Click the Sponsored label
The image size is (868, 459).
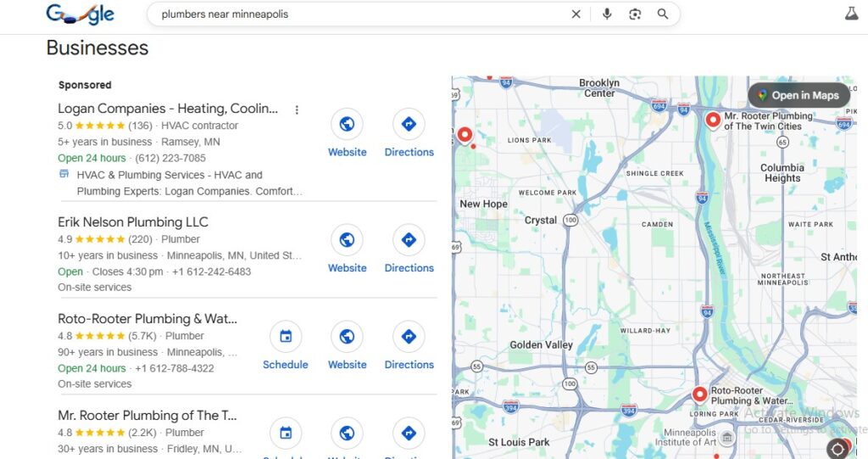click(x=85, y=85)
